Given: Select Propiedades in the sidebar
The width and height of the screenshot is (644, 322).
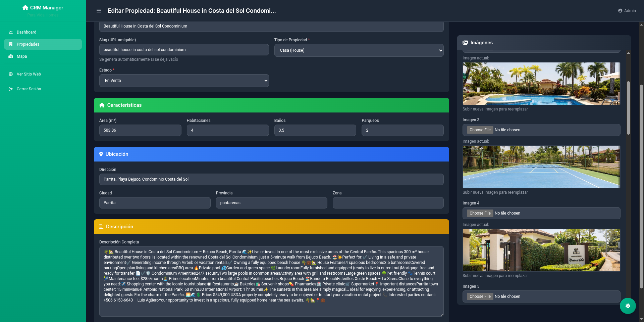Looking at the screenshot, I should 28,44.
